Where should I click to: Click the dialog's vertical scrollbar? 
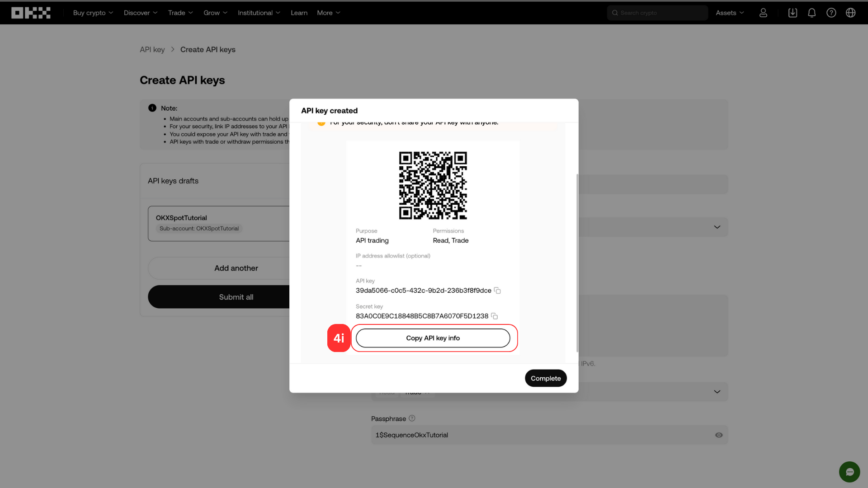click(577, 263)
